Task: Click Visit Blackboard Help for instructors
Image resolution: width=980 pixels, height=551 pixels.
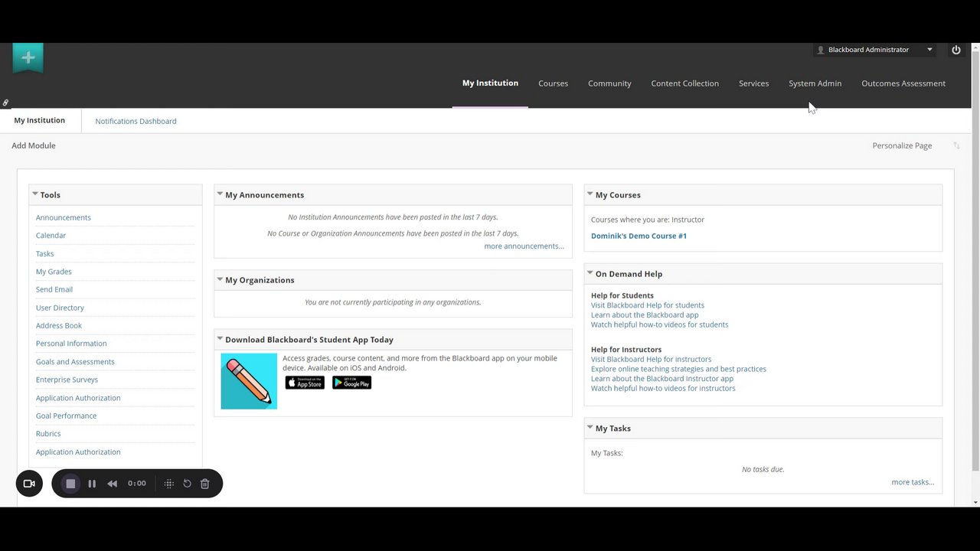Action: click(651, 359)
